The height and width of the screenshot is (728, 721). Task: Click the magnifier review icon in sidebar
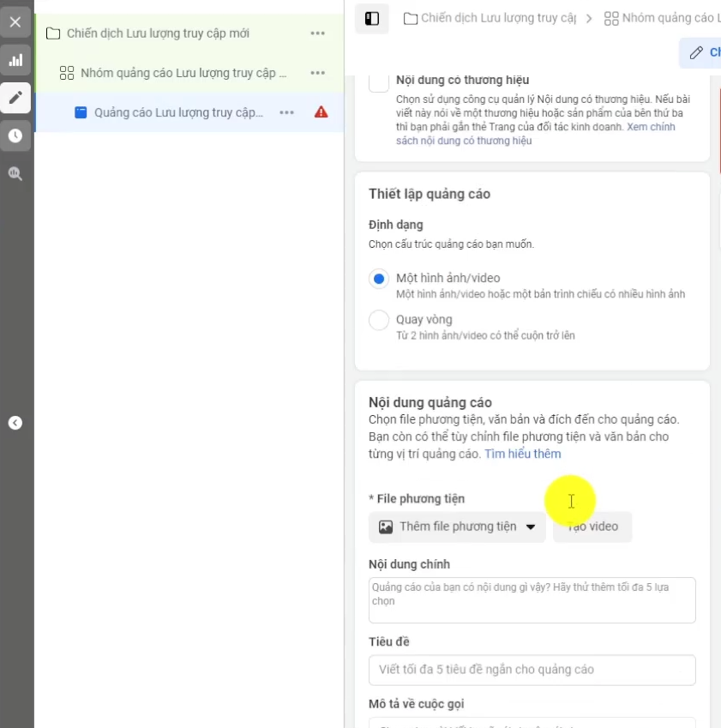(x=15, y=173)
